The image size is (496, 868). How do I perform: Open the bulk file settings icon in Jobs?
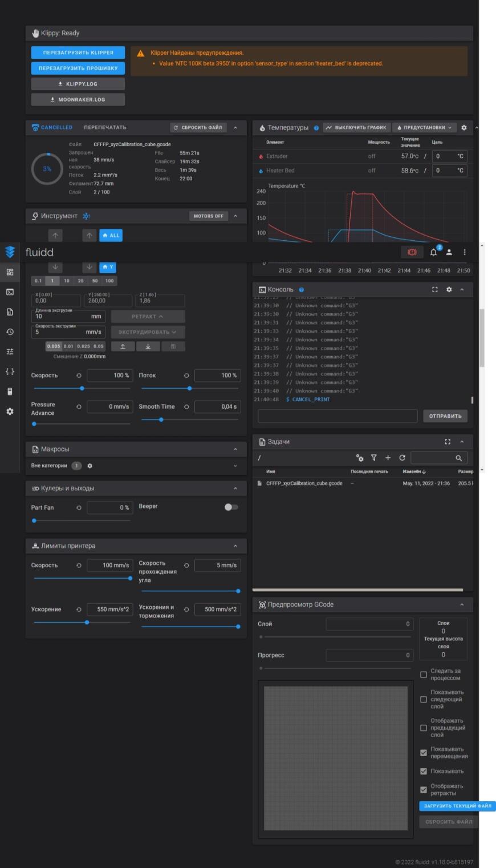(x=360, y=458)
